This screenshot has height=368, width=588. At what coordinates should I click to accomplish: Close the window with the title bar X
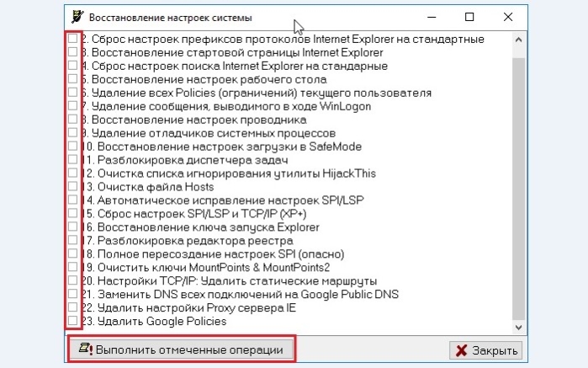click(x=508, y=18)
